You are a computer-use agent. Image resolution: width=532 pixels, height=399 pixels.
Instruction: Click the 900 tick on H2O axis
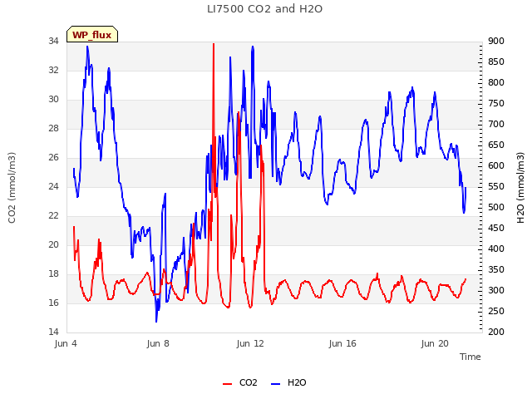click(496, 41)
